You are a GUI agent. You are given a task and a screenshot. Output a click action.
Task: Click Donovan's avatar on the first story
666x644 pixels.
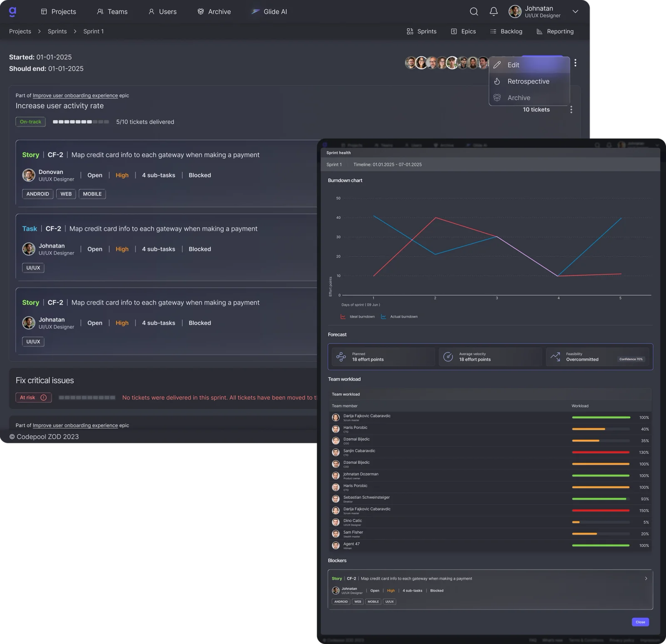[x=29, y=175]
